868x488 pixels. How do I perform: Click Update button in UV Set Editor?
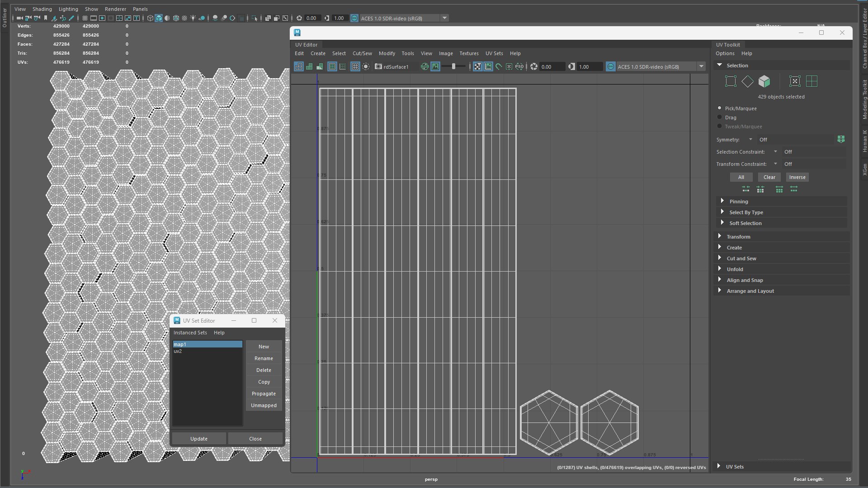(x=198, y=438)
